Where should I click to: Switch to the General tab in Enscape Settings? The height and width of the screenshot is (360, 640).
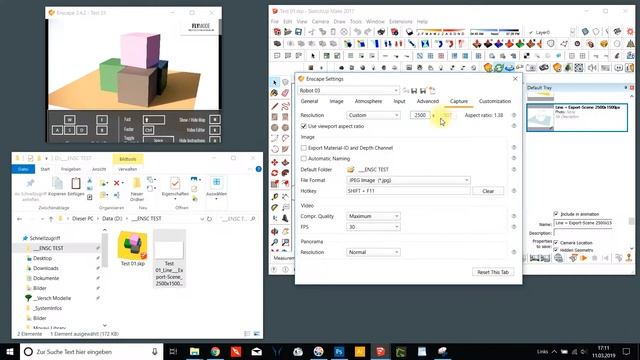(309, 101)
